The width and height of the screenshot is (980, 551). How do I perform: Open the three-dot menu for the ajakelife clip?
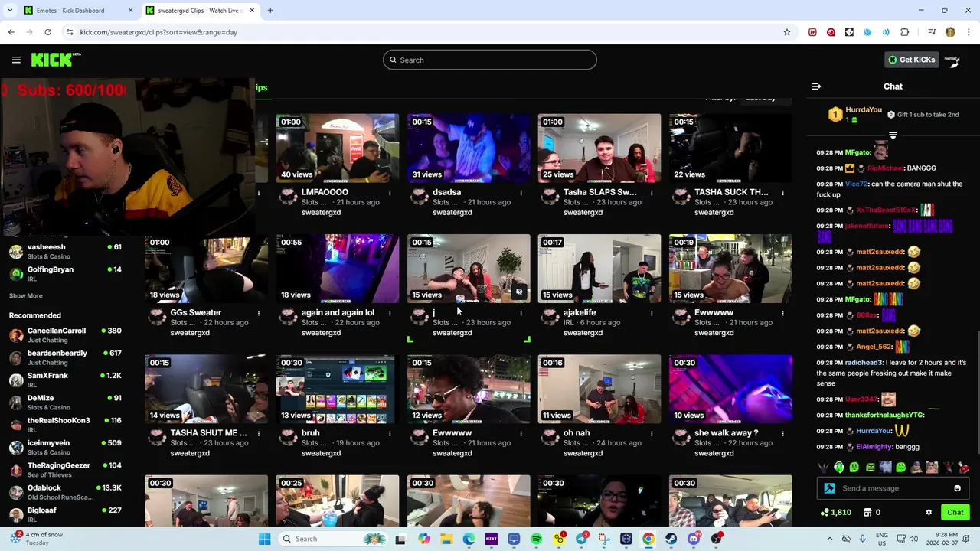(652, 313)
